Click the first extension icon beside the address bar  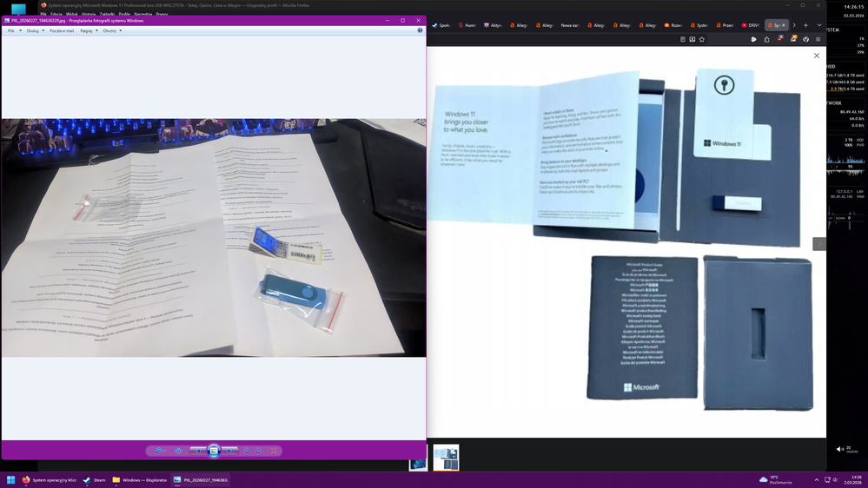click(x=753, y=39)
